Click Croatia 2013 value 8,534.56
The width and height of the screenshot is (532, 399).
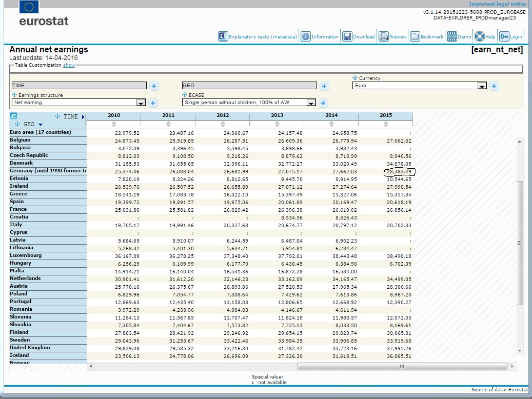pyautogui.click(x=291, y=218)
